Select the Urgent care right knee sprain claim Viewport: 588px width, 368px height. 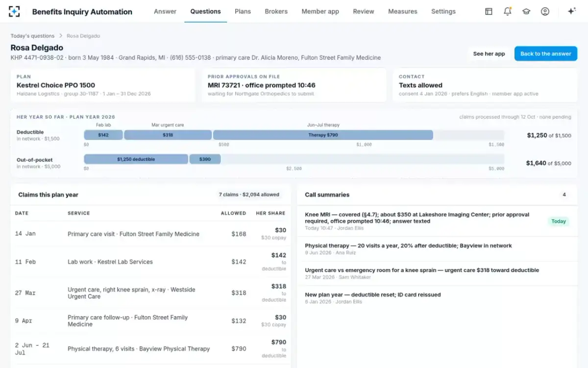click(151, 293)
